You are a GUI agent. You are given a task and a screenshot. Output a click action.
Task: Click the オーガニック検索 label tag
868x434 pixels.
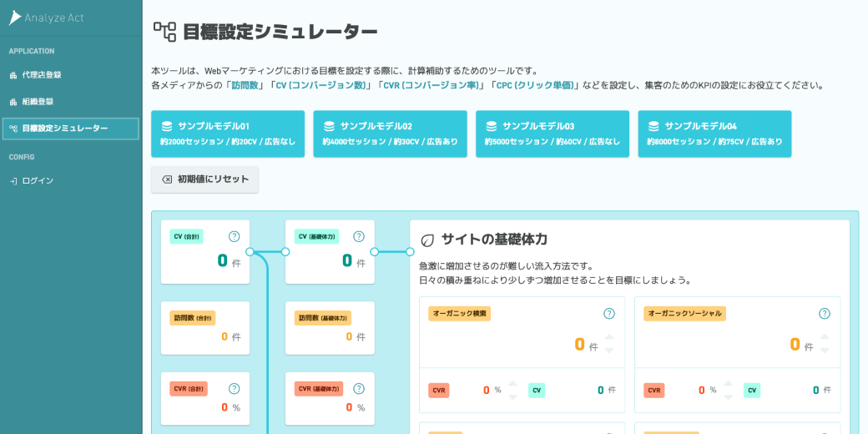(x=460, y=313)
